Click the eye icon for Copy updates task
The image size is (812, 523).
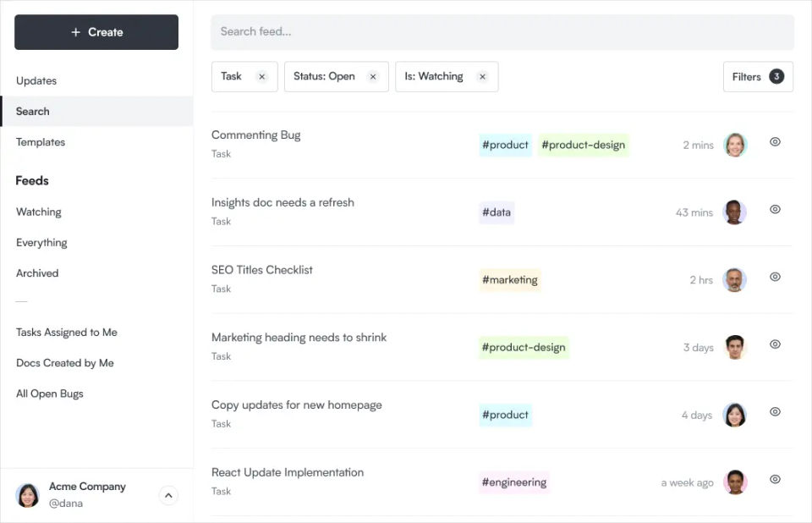775,411
